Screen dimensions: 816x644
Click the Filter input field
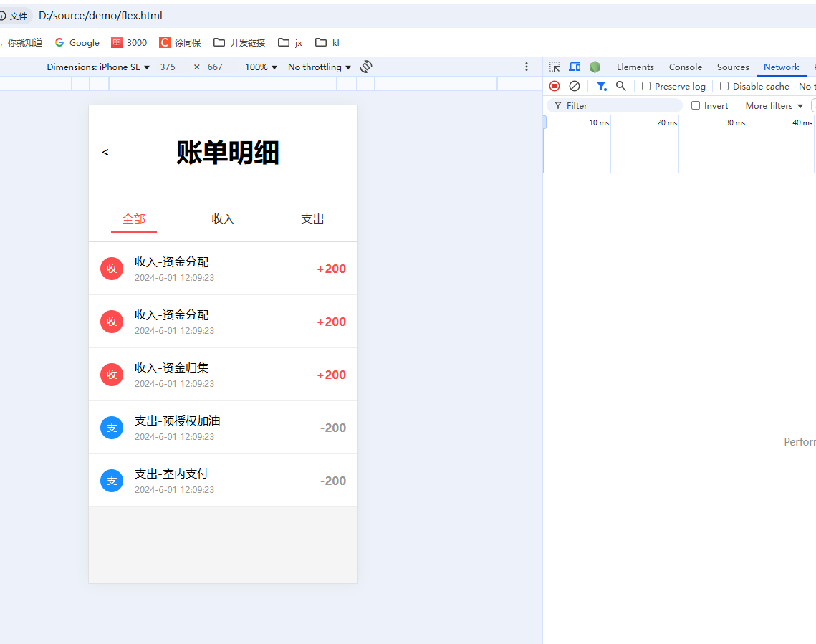pyautogui.click(x=615, y=105)
